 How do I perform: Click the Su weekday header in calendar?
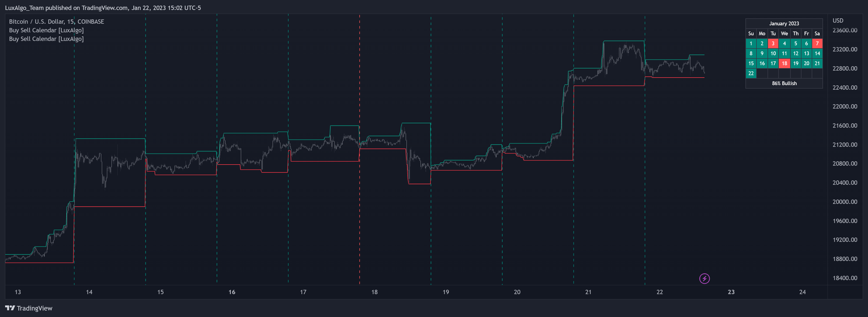(751, 33)
